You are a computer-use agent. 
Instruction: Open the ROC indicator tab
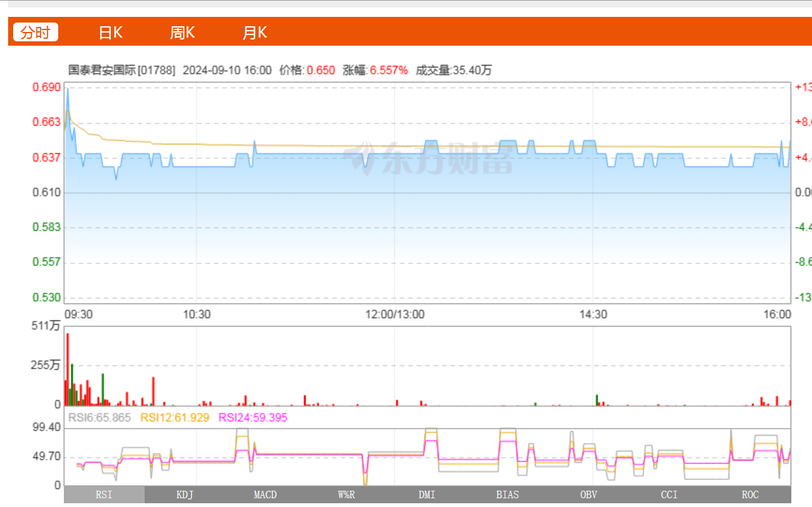tap(750, 494)
